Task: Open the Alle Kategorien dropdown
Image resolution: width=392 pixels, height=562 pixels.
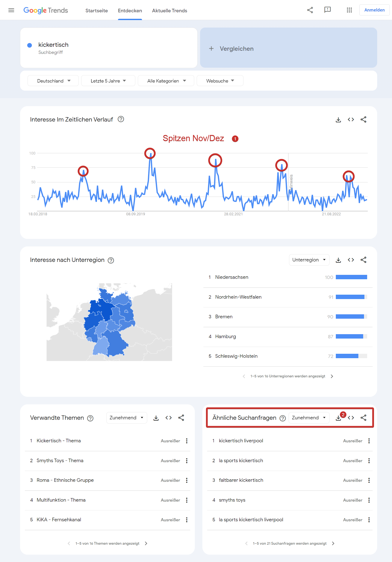Action: tap(166, 81)
